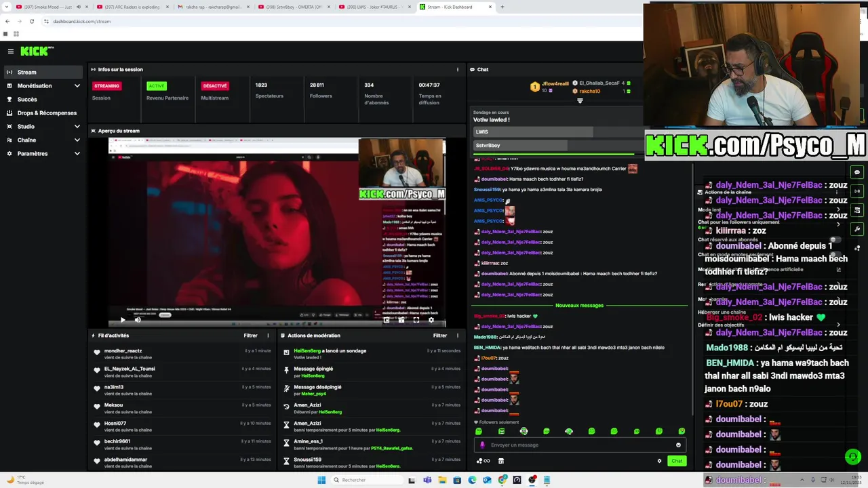
Task: Filter the Actions de modération panel
Action: pos(440,335)
